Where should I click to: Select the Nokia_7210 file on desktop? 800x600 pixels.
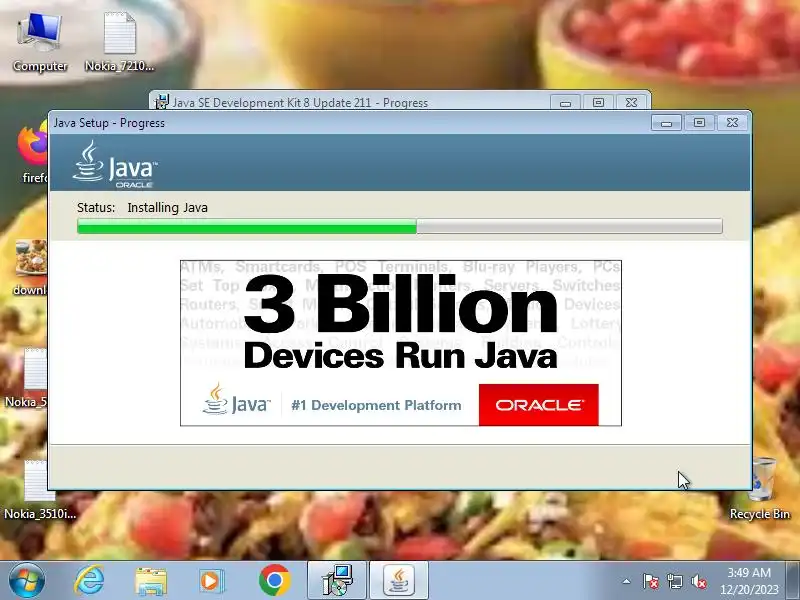119,42
